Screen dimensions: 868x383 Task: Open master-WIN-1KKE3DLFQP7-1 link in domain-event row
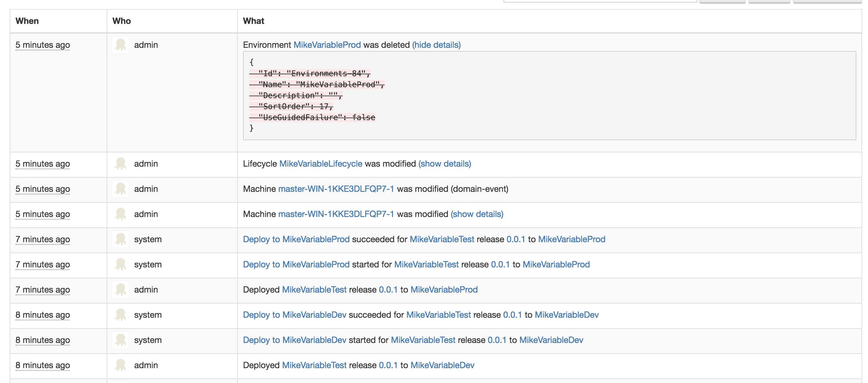pyautogui.click(x=336, y=189)
